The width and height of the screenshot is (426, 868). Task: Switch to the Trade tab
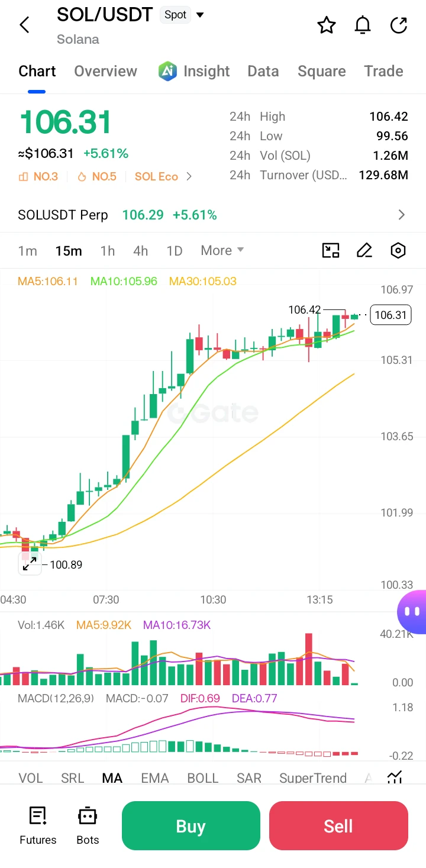[383, 71]
